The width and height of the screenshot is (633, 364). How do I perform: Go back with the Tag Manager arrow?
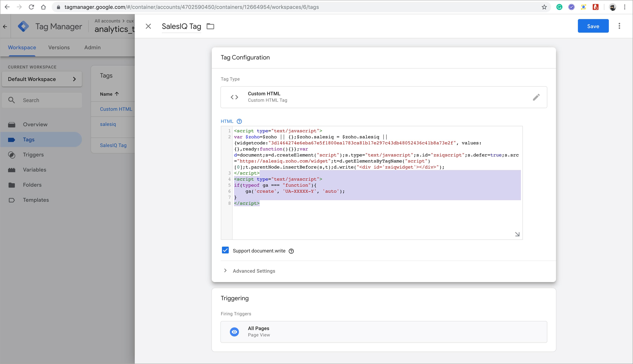pos(5,26)
